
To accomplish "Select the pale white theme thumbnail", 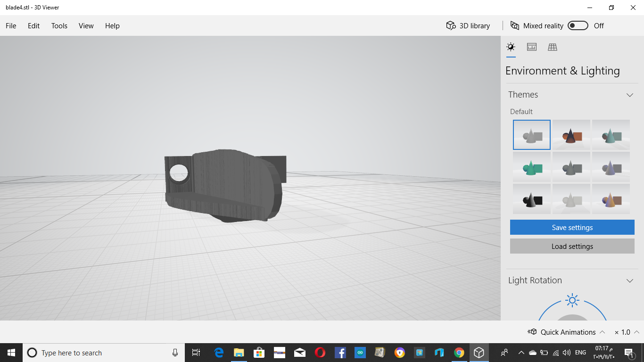I will point(571,199).
